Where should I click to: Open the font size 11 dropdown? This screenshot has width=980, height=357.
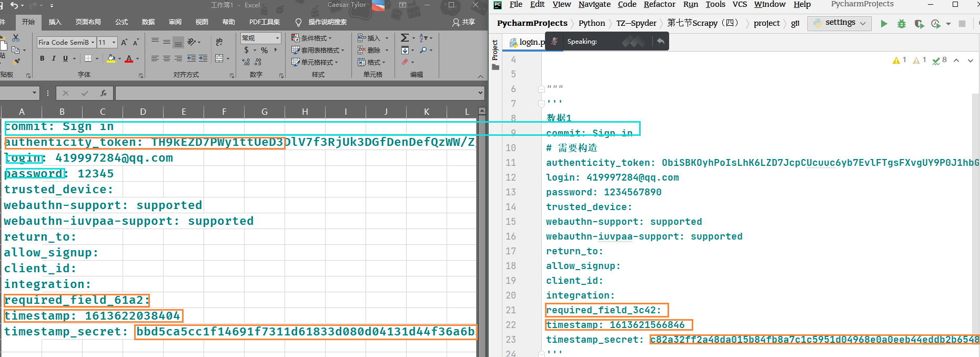[114, 42]
